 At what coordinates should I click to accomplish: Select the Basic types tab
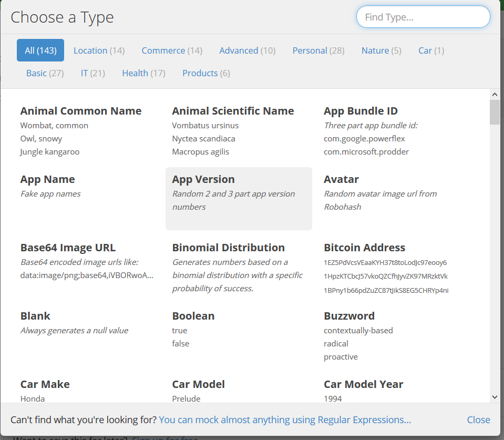45,73
